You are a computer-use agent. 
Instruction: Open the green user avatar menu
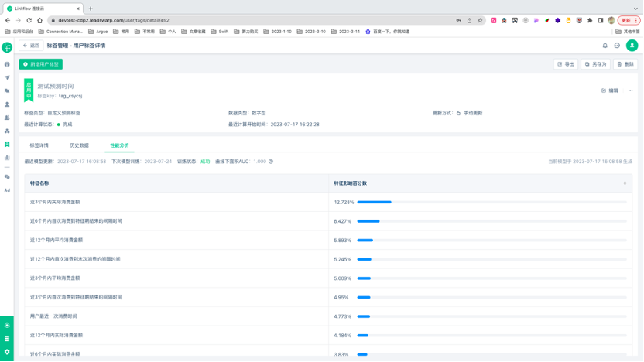click(x=632, y=46)
